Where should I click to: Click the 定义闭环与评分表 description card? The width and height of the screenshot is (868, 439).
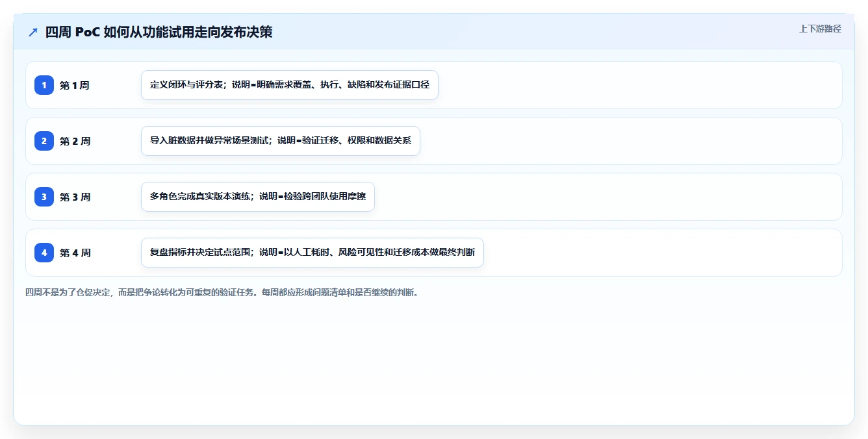click(290, 85)
